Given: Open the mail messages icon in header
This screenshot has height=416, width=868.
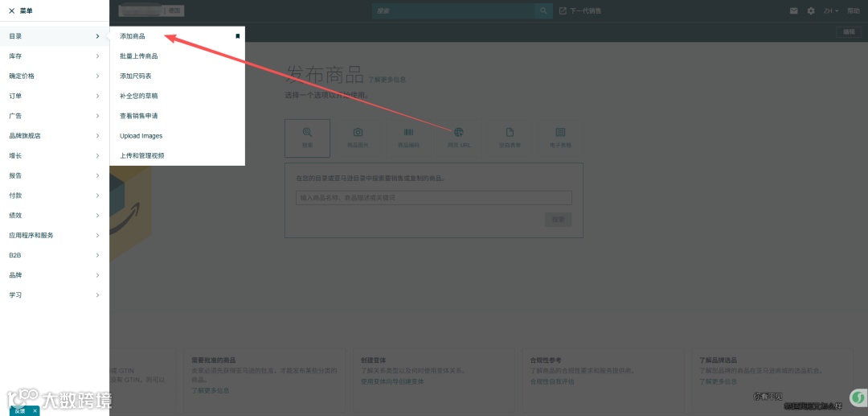Looking at the screenshot, I should tap(794, 10).
